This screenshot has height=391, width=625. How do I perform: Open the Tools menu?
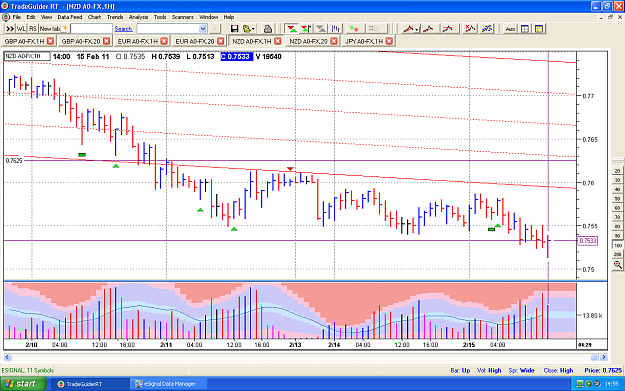tap(160, 17)
